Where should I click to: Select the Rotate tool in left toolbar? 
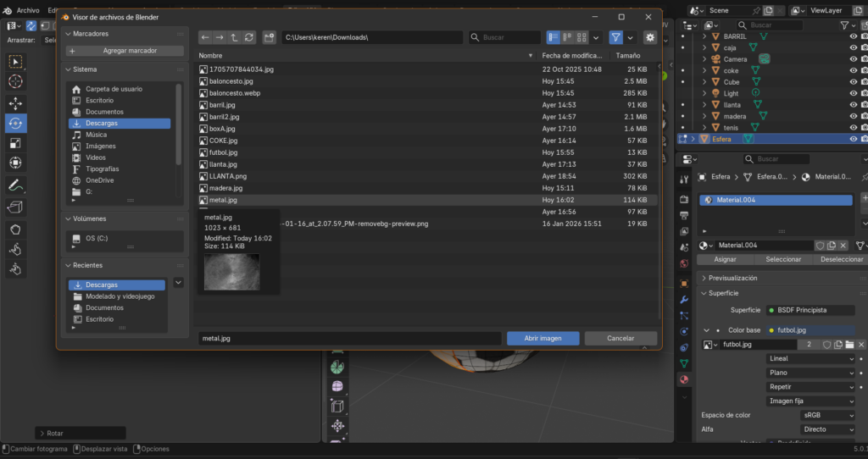(15, 123)
